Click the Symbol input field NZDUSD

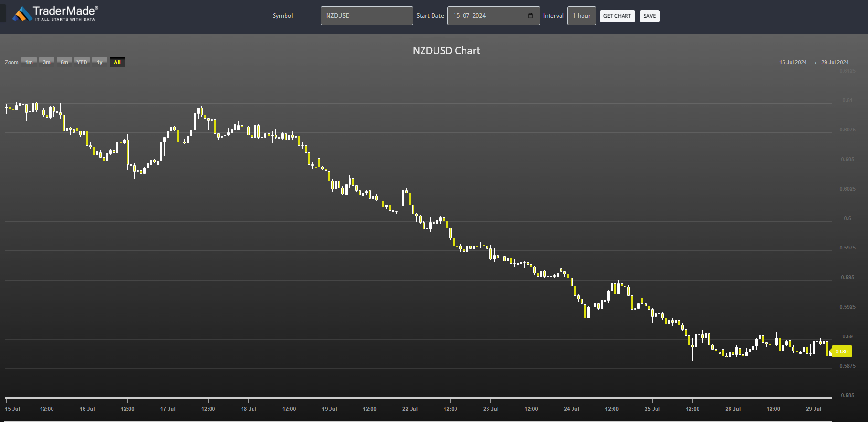tap(367, 16)
